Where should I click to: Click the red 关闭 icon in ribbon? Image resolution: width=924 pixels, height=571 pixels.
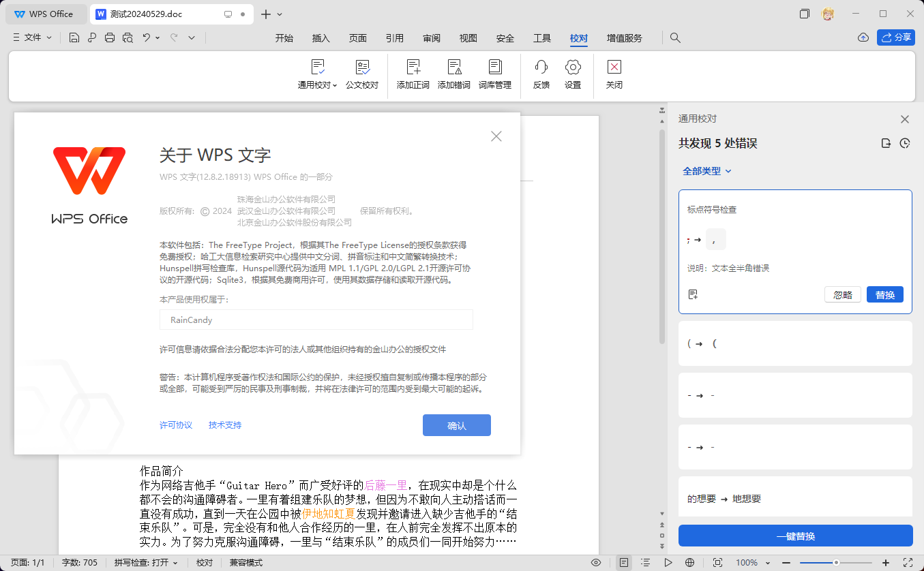pos(614,74)
